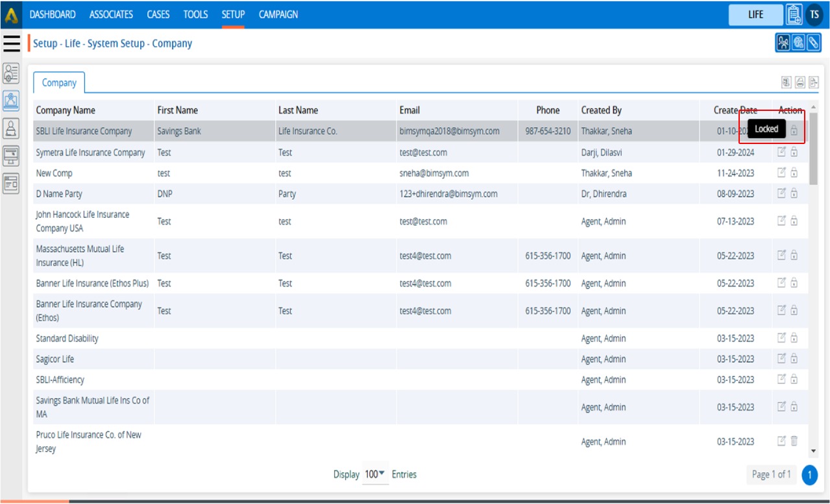Open the hamburger menu icon
The height and width of the screenshot is (504, 830).
pyautogui.click(x=12, y=43)
